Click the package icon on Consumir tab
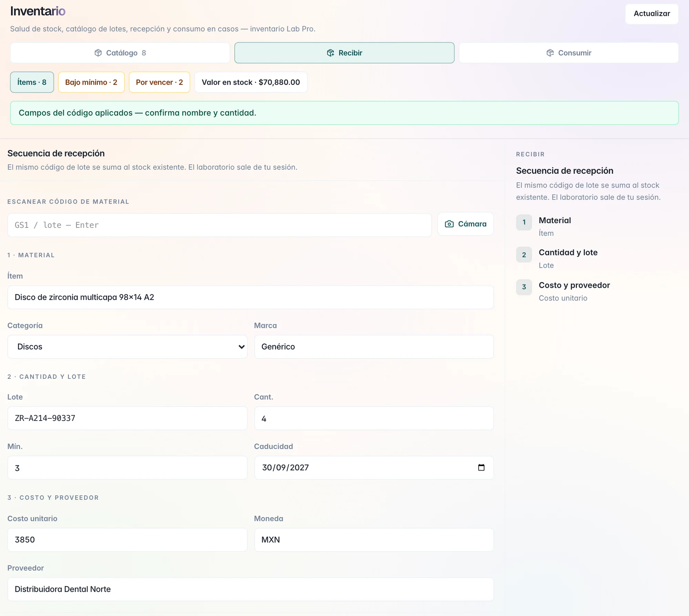The image size is (689, 616). point(550,53)
